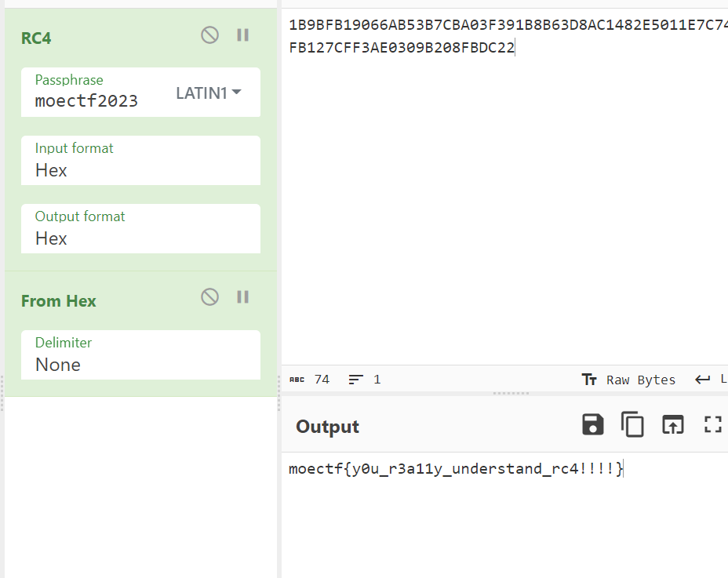Replace input with output icon
The height and width of the screenshot is (578, 728).
coord(672,425)
